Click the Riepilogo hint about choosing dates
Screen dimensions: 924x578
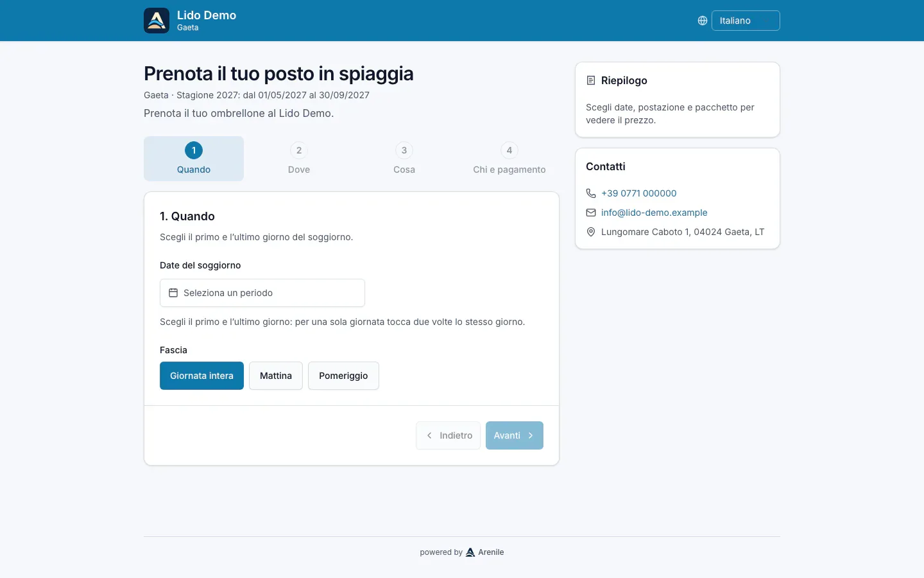click(x=670, y=114)
